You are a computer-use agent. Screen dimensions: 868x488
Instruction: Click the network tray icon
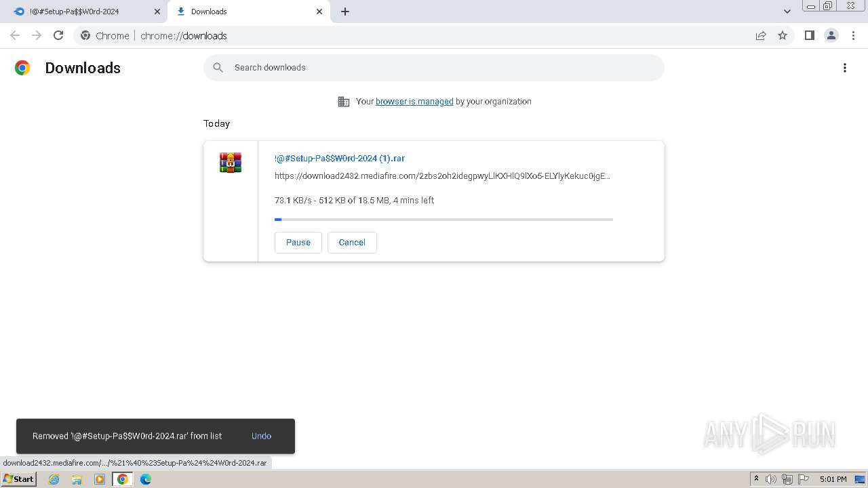[787, 479]
